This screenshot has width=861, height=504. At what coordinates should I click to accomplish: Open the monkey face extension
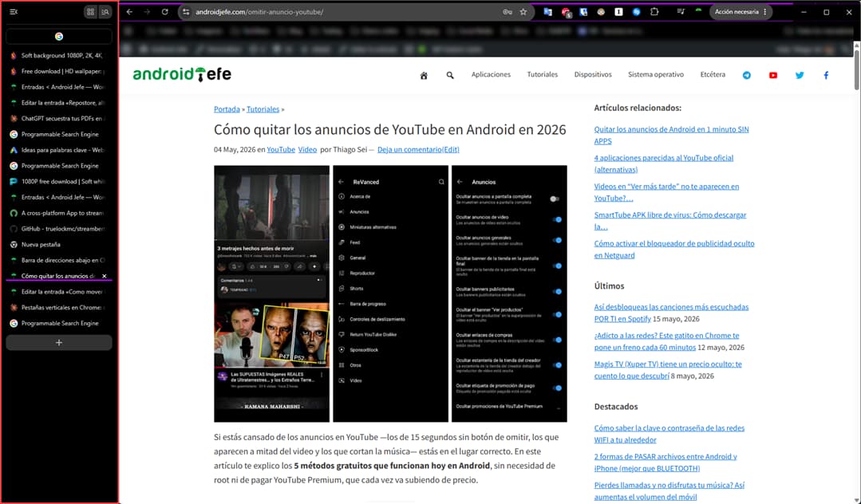tap(602, 11)
